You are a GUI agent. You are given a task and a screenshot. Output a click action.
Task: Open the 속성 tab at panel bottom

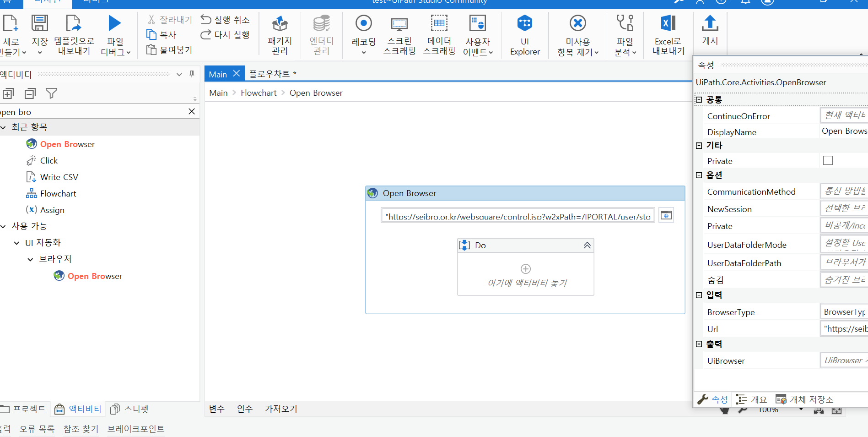712,399
